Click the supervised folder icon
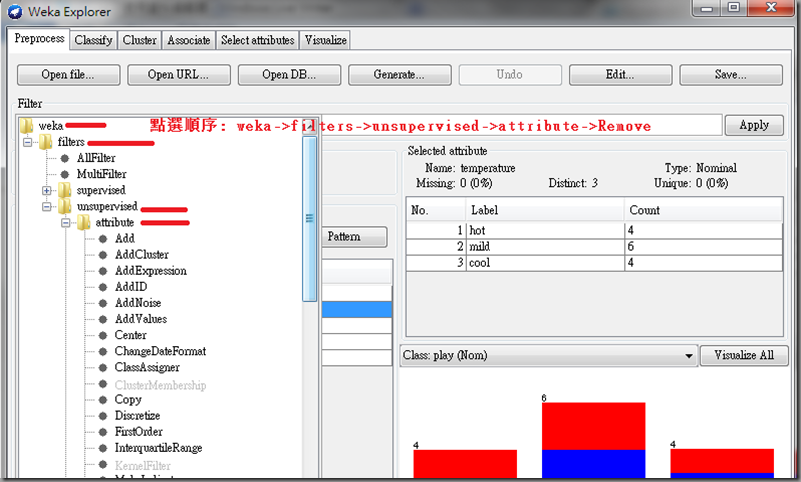Viewport: 801px width, 482px height. coord(65,190)
